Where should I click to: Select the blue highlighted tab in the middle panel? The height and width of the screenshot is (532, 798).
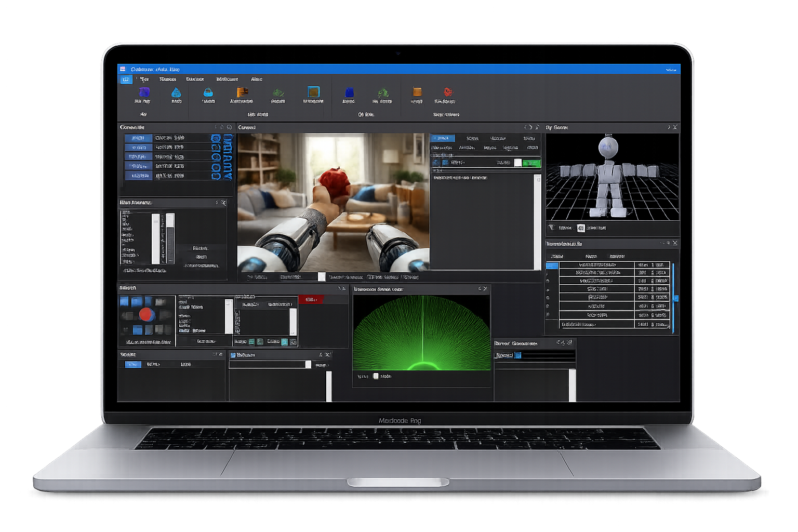443,138
